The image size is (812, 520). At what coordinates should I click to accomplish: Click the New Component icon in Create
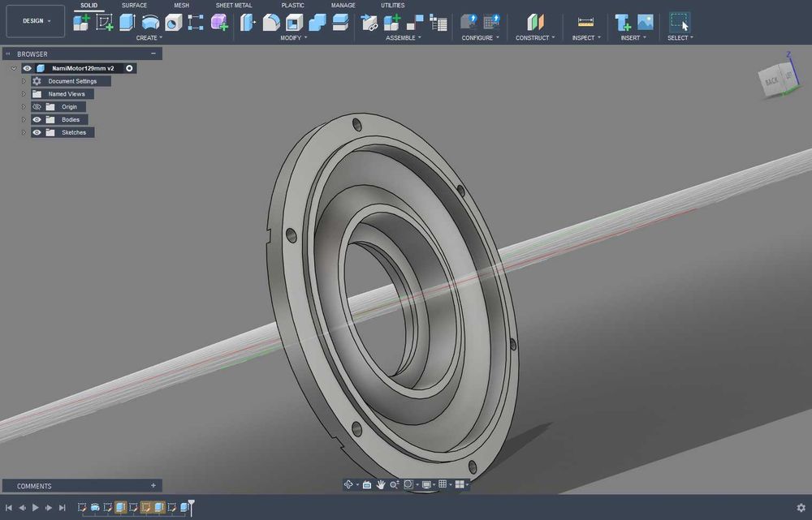point(81,23)
